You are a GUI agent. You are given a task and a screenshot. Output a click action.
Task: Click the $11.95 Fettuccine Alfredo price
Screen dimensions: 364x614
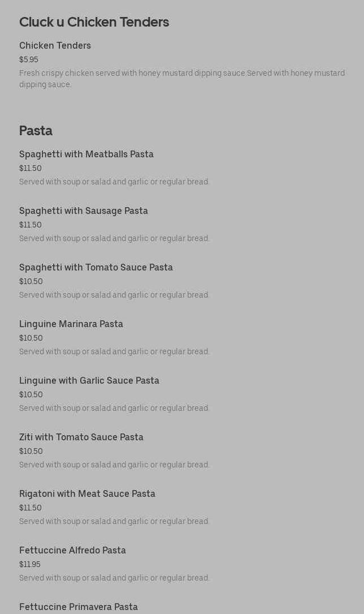point(30,564)
